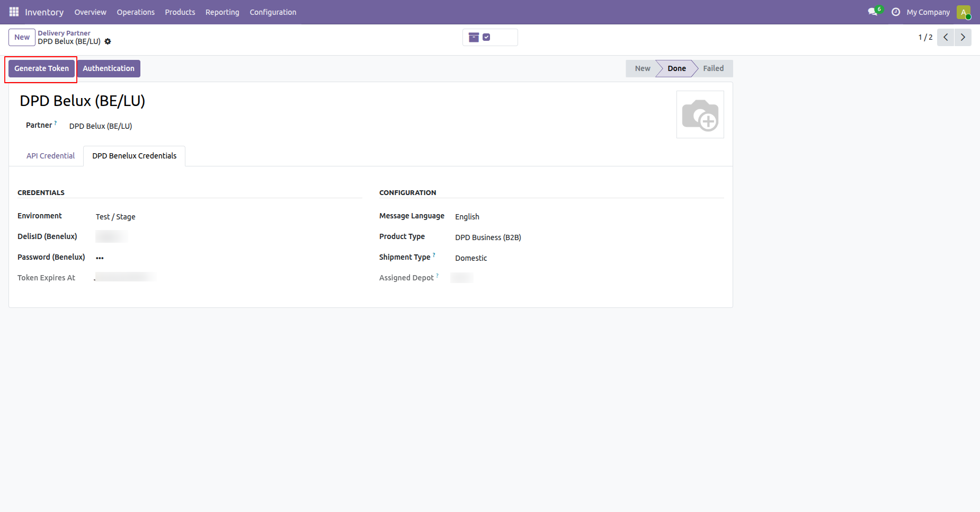
Task: Open the activities clock icon
Action: pos(896,12)
